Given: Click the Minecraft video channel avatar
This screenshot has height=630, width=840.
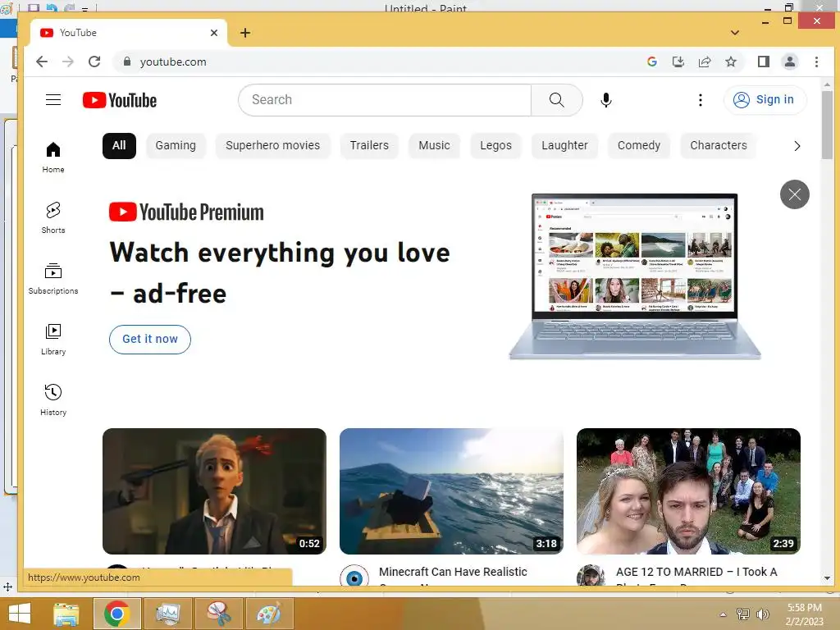Looking at the screenshot, I should point(354,577).
